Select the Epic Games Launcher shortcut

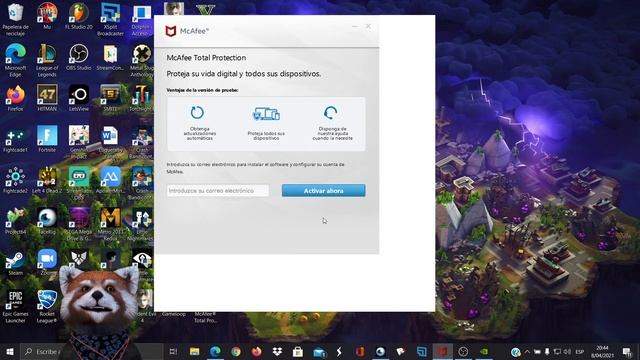tap(16, 306)
